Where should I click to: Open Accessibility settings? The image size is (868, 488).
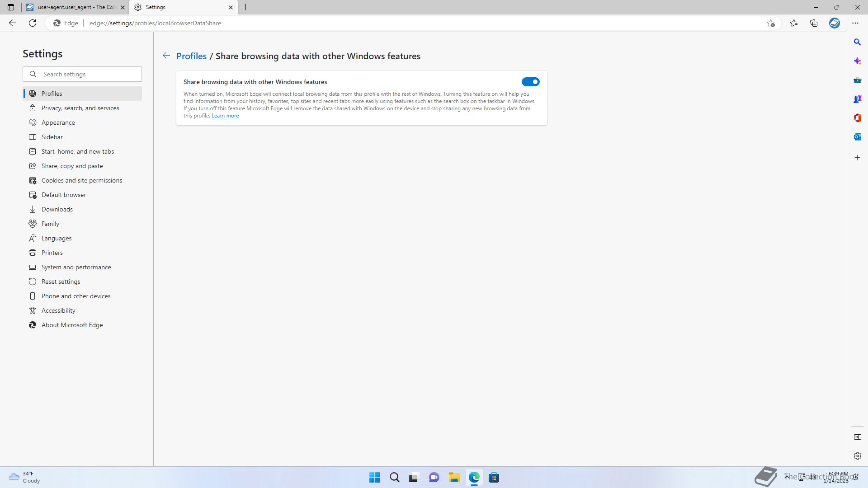pyautogui.click(x=82, y=310)
